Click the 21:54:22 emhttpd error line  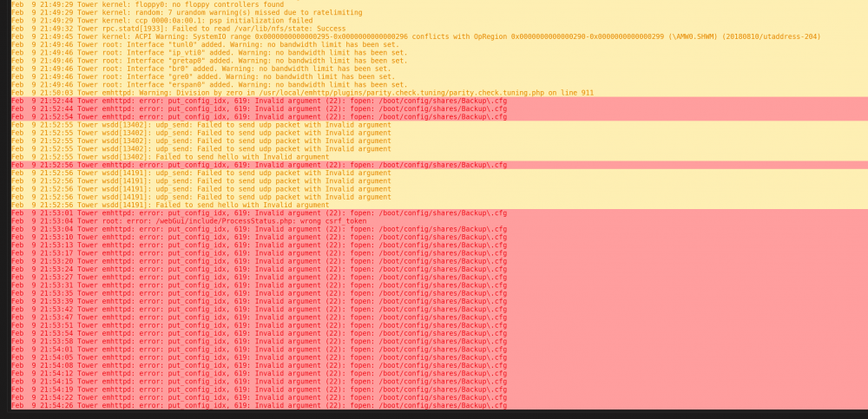(x=259, y=398)
